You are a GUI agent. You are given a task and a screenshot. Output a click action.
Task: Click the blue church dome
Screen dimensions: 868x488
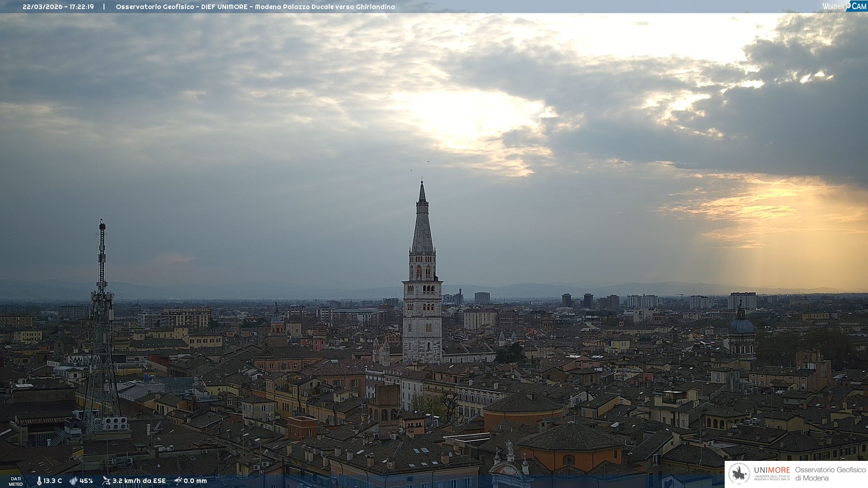point(741,325)
